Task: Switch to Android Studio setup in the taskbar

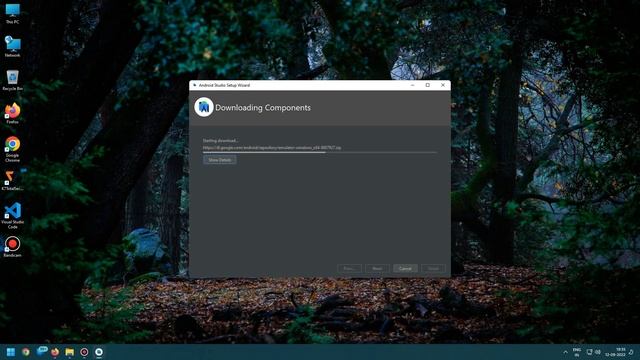Action: [x=99, y=352]
